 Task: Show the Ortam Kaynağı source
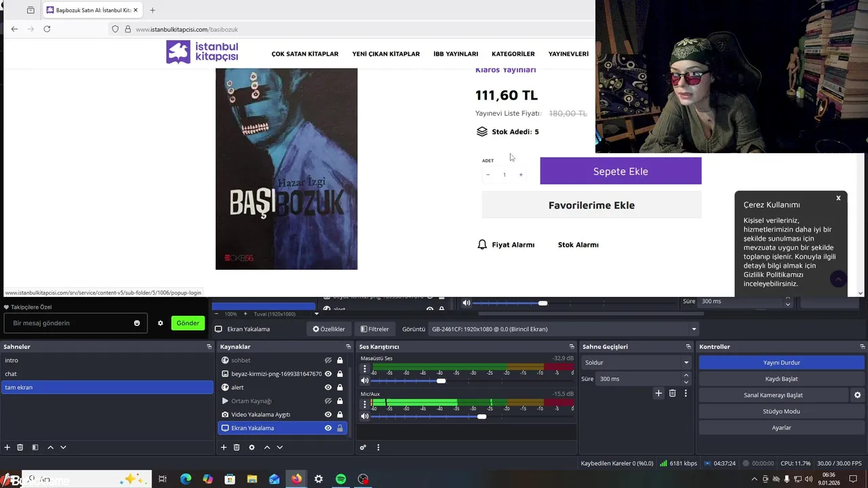point(328,401)
